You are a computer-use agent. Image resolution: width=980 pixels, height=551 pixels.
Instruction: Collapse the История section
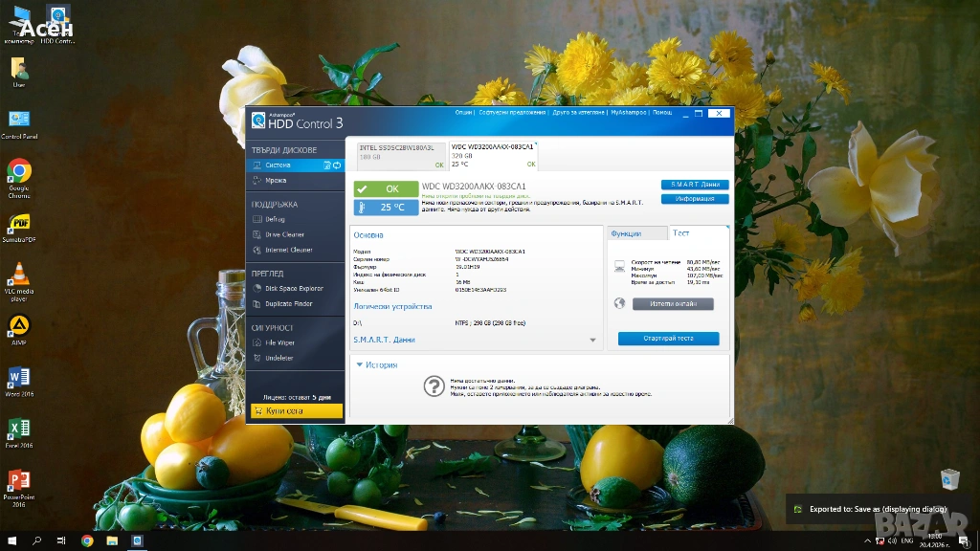point(359,364)
